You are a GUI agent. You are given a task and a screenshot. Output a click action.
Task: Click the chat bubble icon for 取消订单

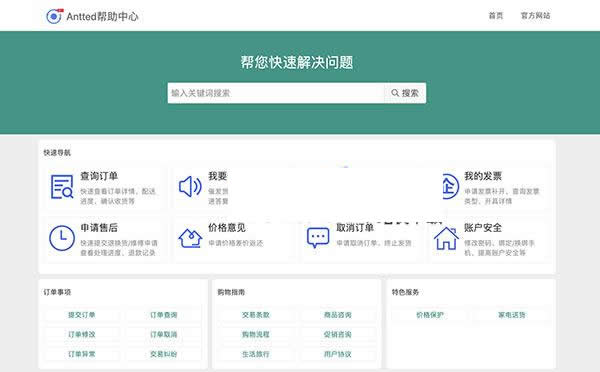(318, 238)
